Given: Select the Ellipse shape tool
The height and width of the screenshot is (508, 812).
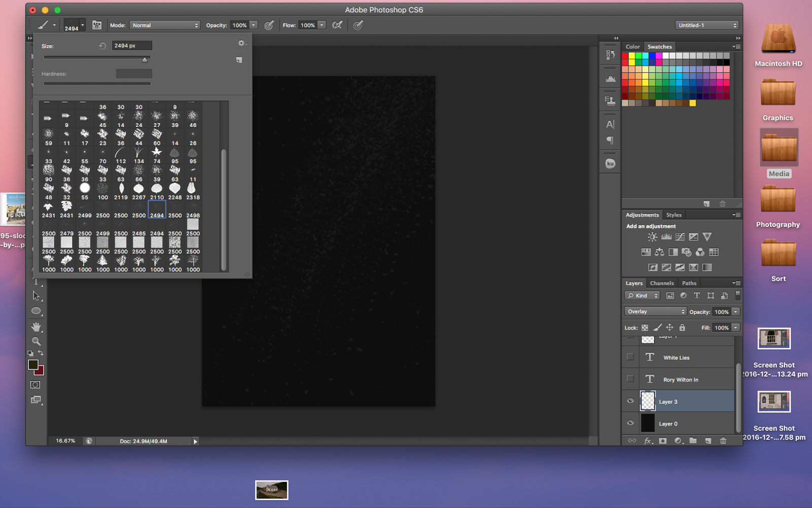Looking at the screenshot, I should [x=36, y=311].
